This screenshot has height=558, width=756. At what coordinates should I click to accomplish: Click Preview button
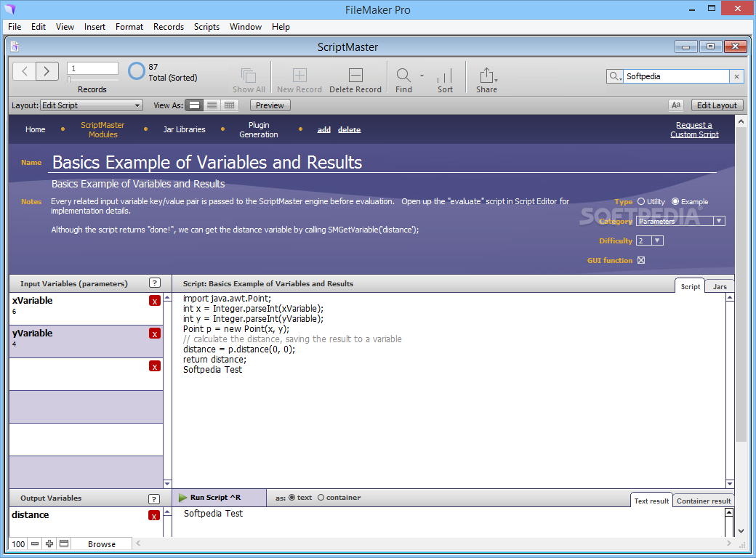270,105
